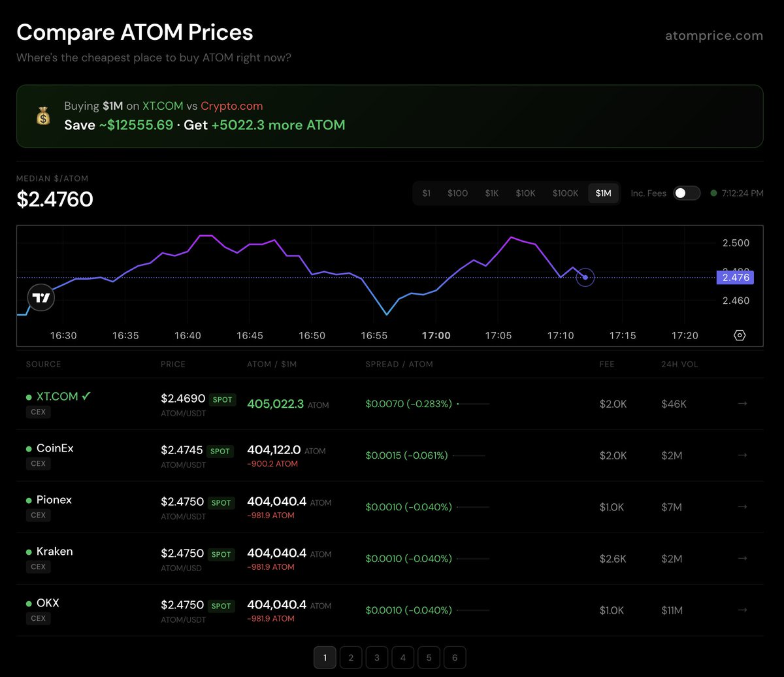Viewport: 784px width, 677px height.
Task: Open the Kraken row arrow
Action: (742, 559)
